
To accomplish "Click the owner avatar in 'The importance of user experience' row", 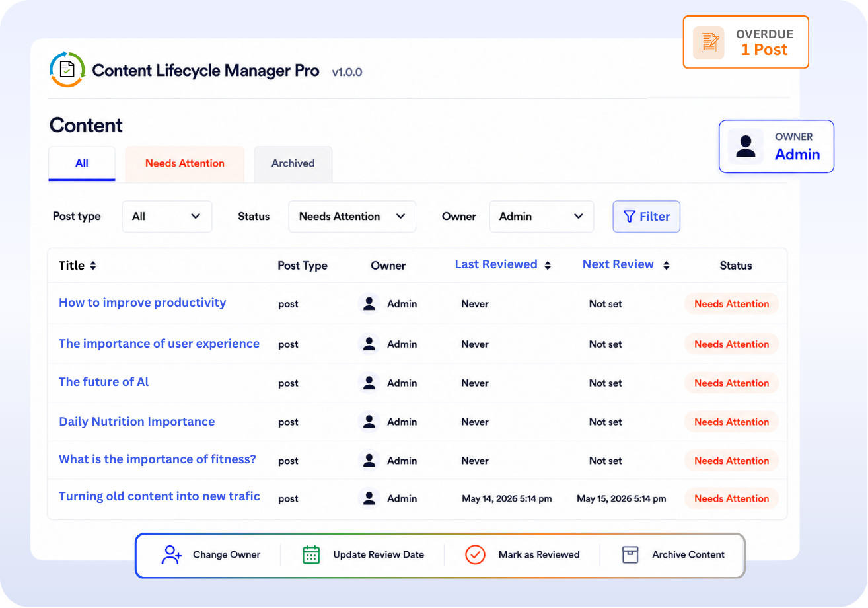I will (369, 344).
